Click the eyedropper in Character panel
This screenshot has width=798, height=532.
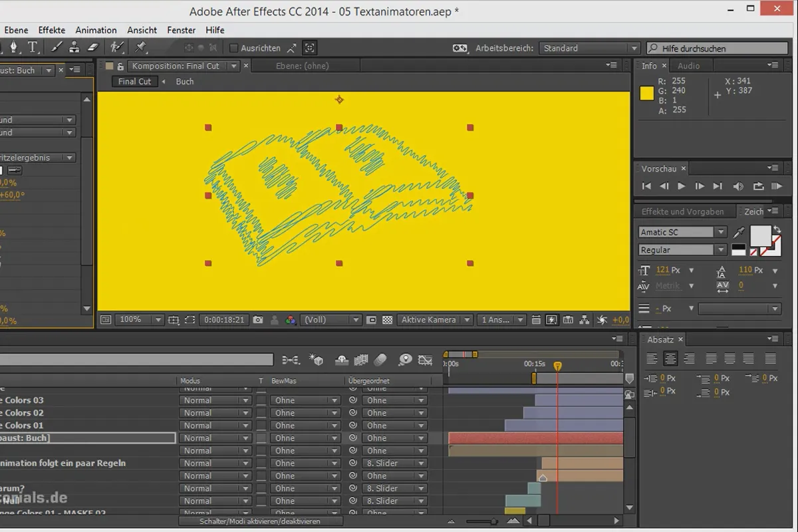click(x=738, y=233)
